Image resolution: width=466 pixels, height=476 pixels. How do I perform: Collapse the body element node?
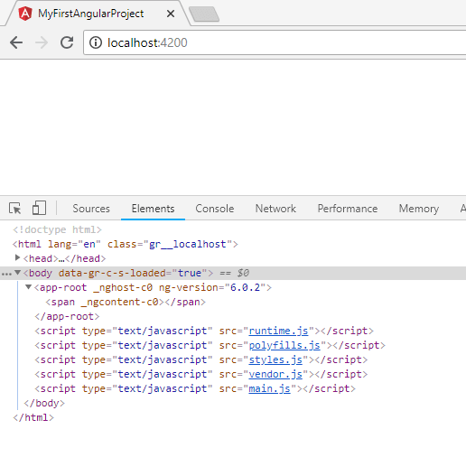17,273
